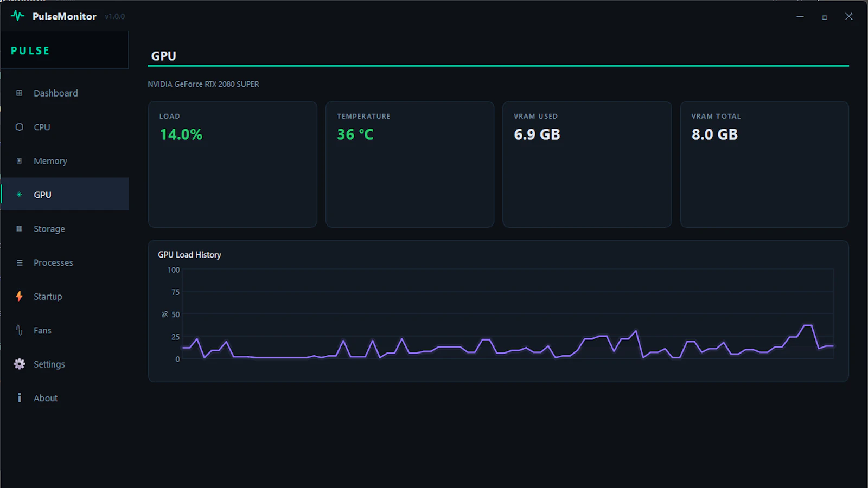The image size is (868, 488).
Task: Click the PulseMonitor title text
Action: click(x=65, y=16)
